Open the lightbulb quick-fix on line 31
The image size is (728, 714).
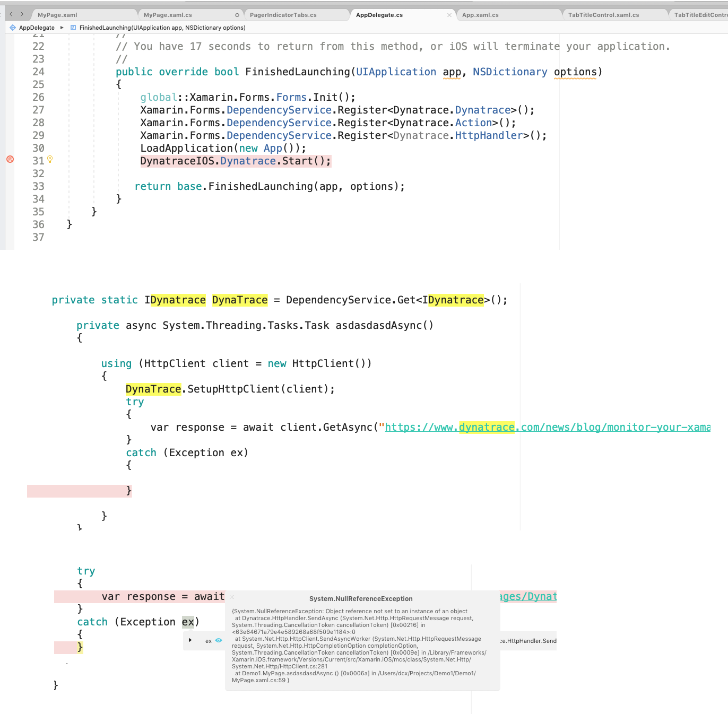coord(50,159)
